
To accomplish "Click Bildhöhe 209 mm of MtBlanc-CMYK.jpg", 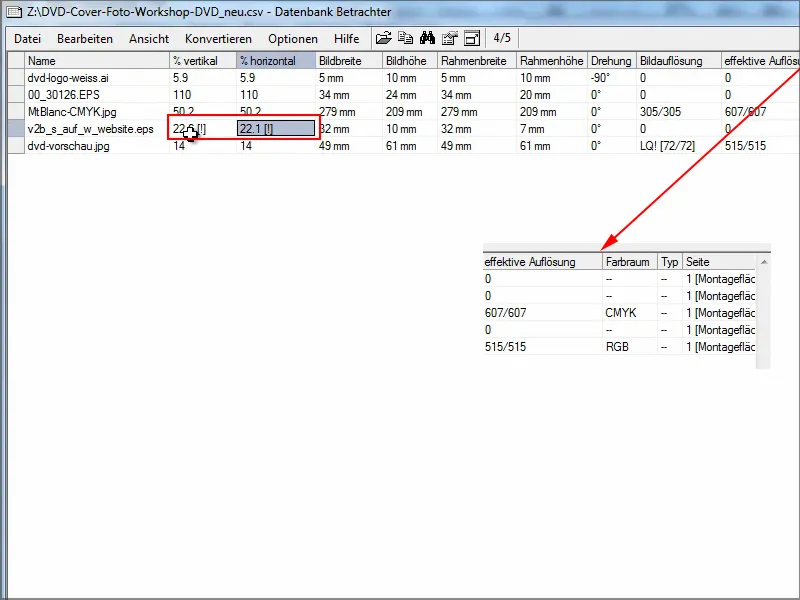I will 404,112.
